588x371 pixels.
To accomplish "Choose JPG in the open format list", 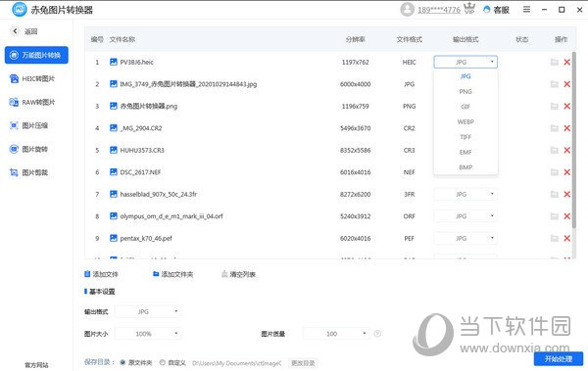I will (465, 76).
